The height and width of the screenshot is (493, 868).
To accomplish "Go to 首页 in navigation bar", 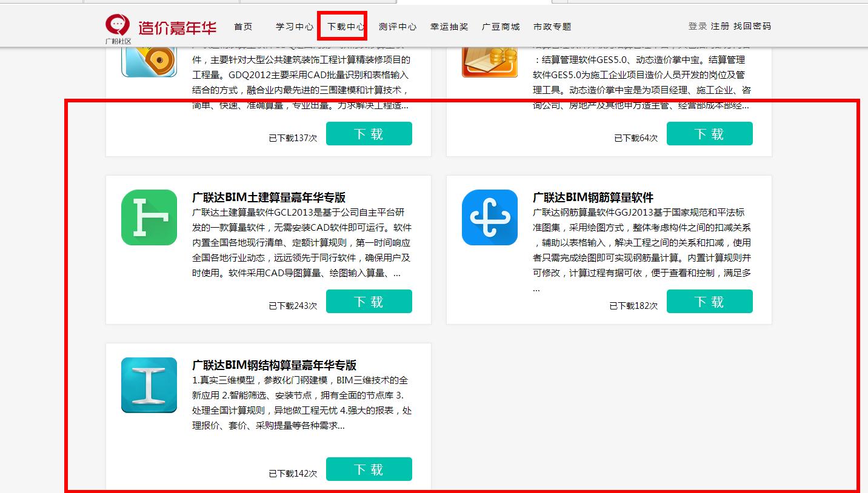I will tap(243, 27).
